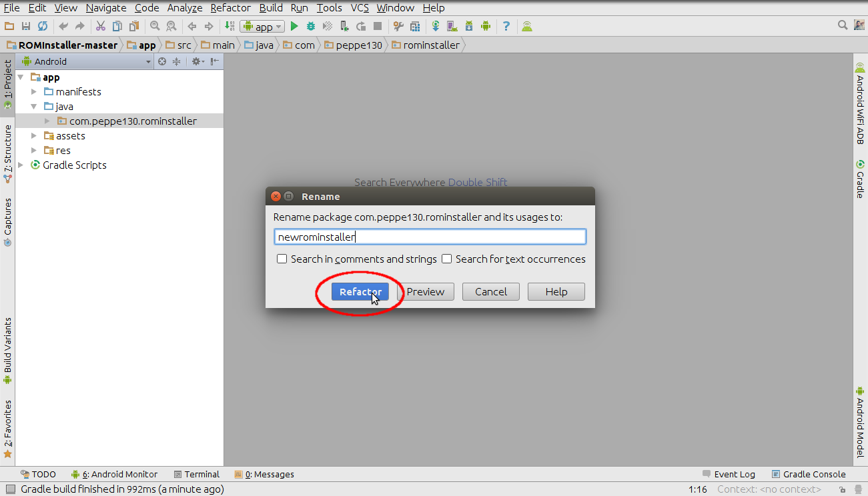Click the rominstaller breadcrumb
The width and height of the screenshot is (868, 496).
pyautogui.click(x=426, y=45)
